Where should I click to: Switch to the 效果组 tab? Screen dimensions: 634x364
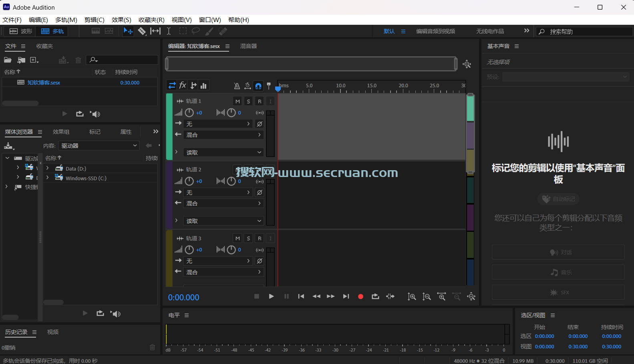tap(61, 132)
